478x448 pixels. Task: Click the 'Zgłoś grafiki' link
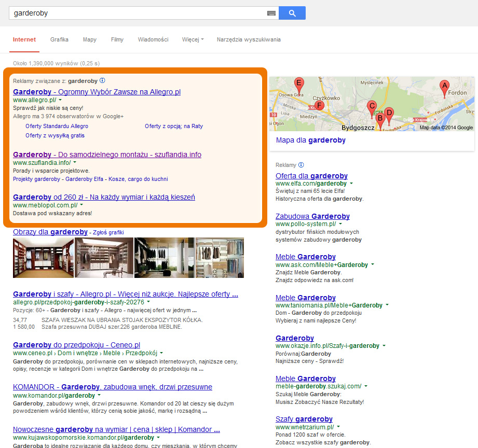pos(108,233)
